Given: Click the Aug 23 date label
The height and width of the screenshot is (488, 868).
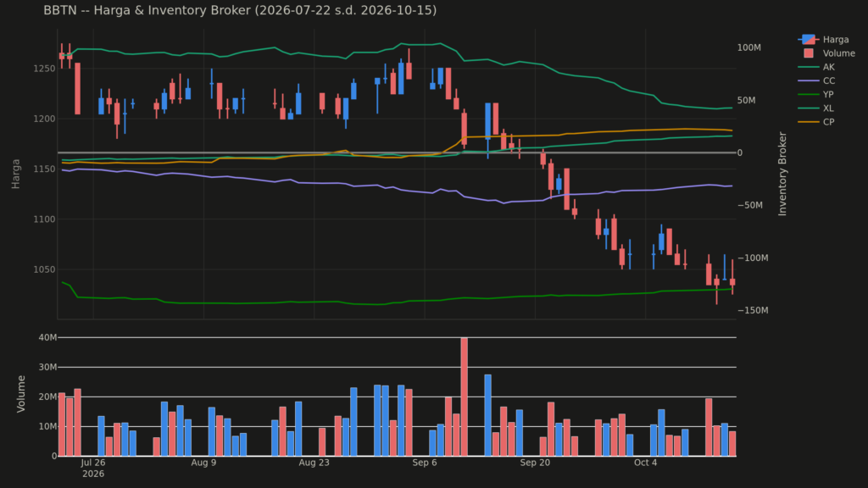Looking at the screenshot, I should [314, 463].
